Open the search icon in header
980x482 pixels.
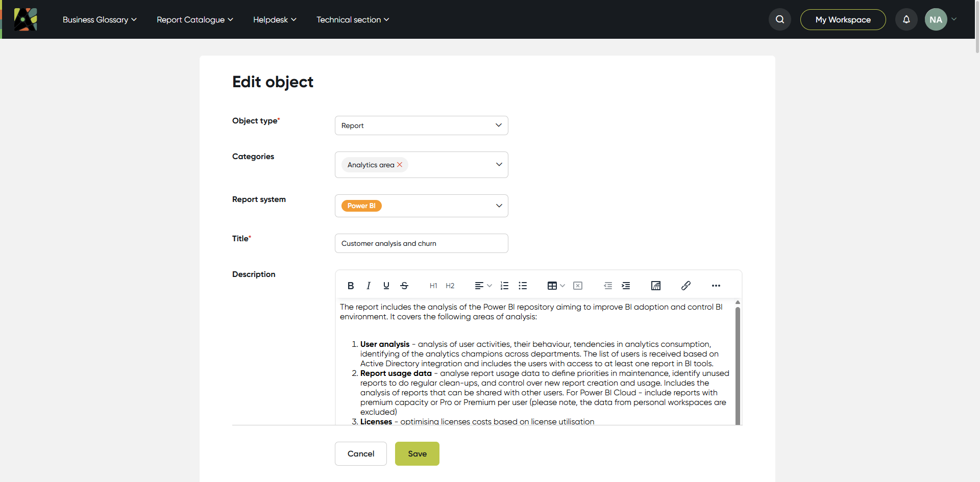780,19
